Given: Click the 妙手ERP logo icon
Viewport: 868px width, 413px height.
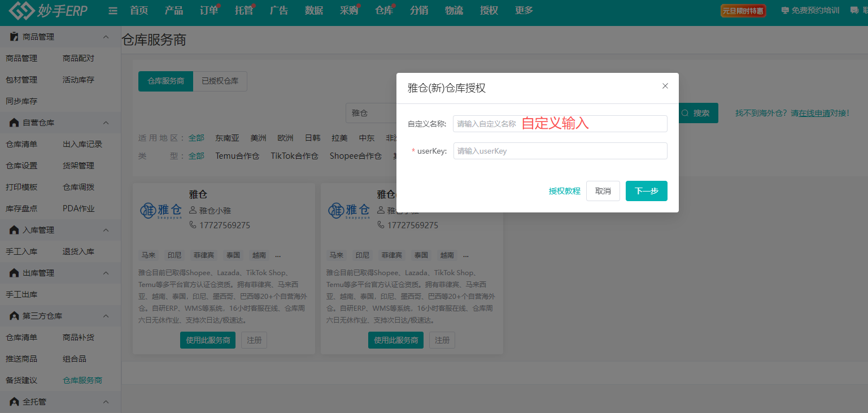Looking at the screenshot, I should [x=21, y=11].
